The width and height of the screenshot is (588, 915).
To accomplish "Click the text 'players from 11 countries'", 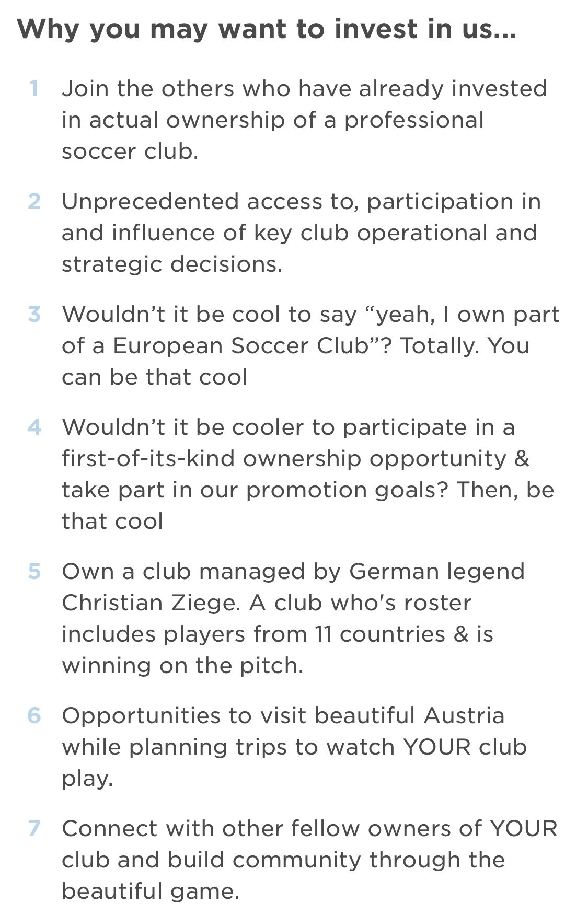I will point(304,634).
